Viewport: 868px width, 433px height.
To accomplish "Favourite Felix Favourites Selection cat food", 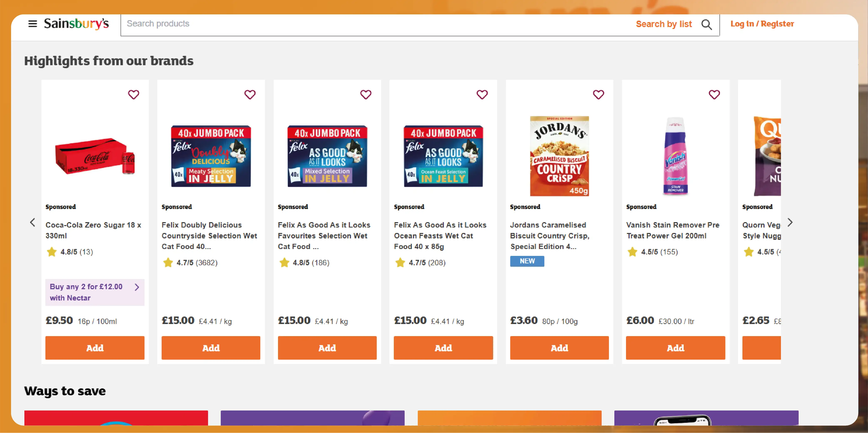I will 366,95.
